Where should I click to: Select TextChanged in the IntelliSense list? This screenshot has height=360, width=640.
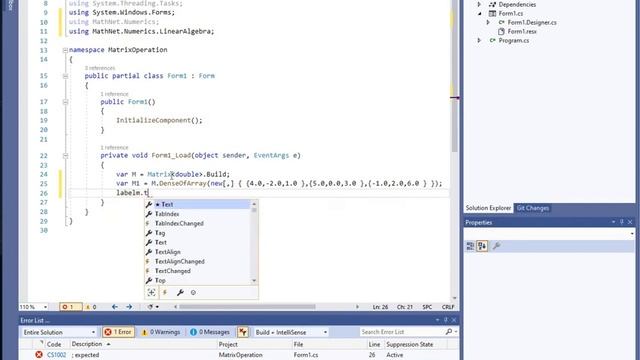[199, 271]
